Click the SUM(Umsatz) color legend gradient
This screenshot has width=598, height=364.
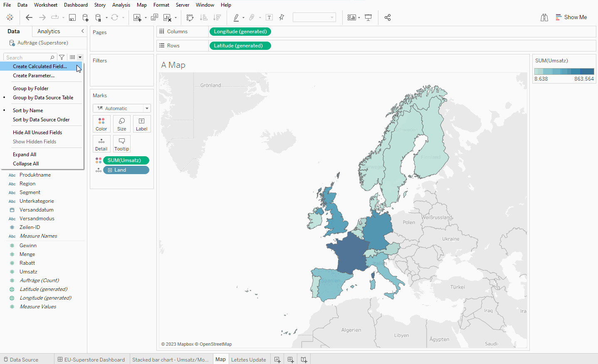[564, 71]
